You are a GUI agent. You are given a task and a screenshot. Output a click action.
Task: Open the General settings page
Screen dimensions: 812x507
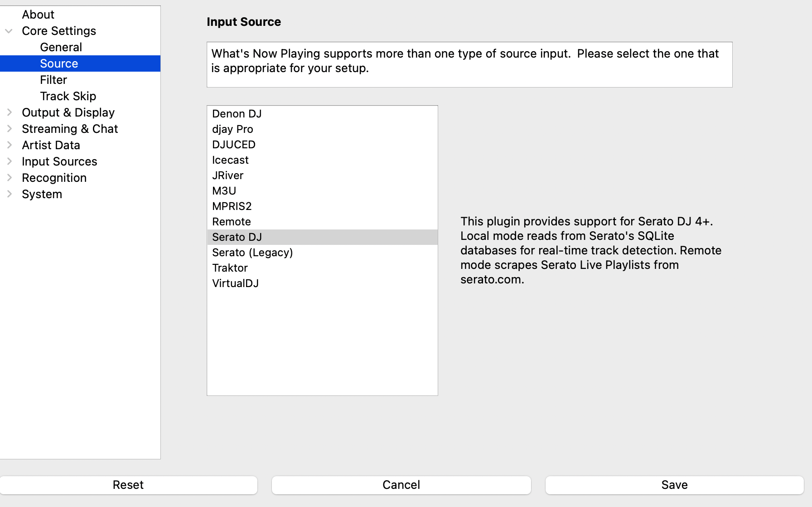(x=61, y=47)
